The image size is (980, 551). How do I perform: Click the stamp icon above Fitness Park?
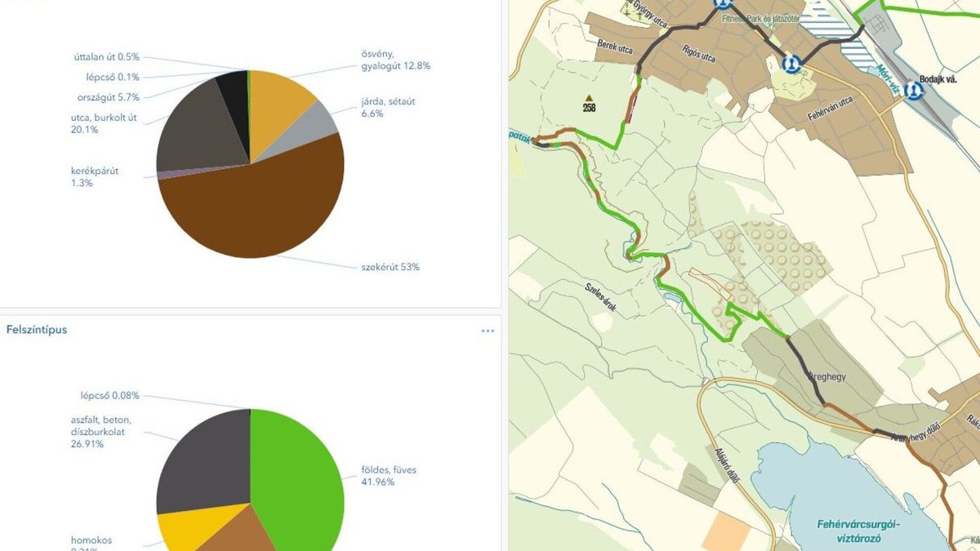click(x=721, y=3)
